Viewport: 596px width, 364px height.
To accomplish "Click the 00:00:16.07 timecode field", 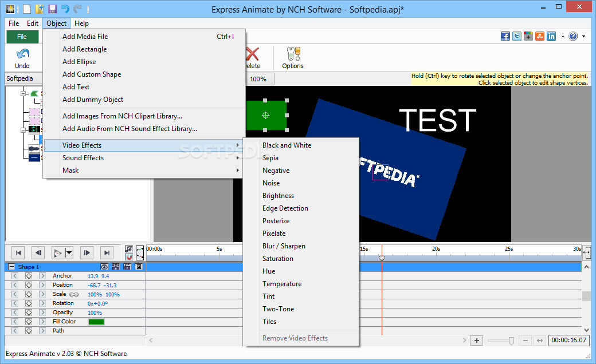I will pyautogui.click(x=568, y=340).
